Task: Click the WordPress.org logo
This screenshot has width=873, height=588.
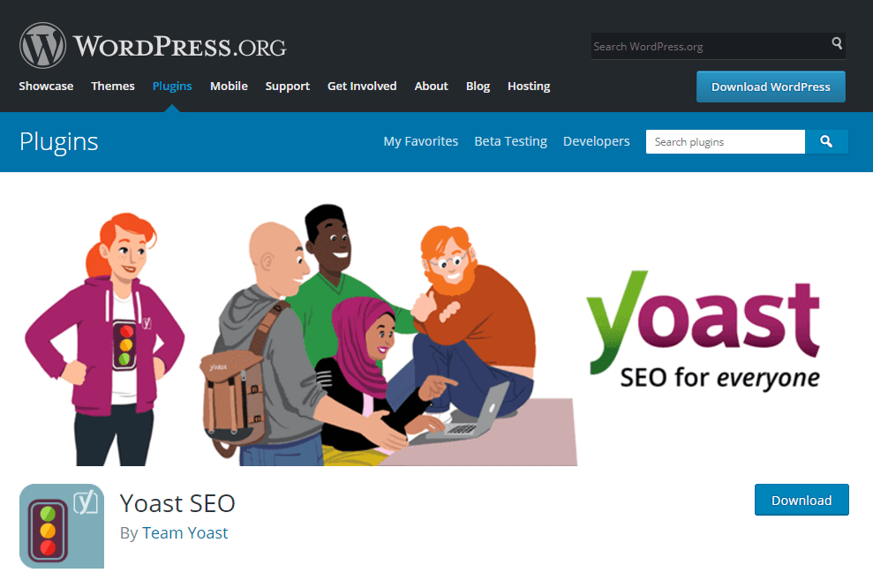Action: [153, 46]
